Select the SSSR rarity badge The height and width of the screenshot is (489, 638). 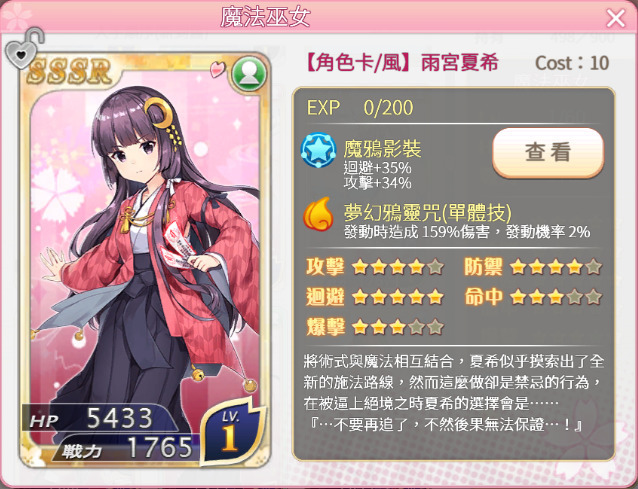[x=69, y=72]
